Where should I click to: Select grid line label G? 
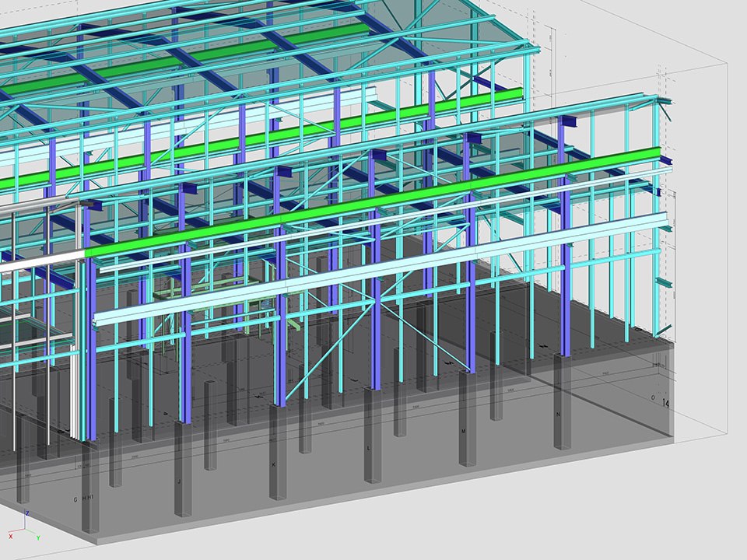click(x=75, y=499)
